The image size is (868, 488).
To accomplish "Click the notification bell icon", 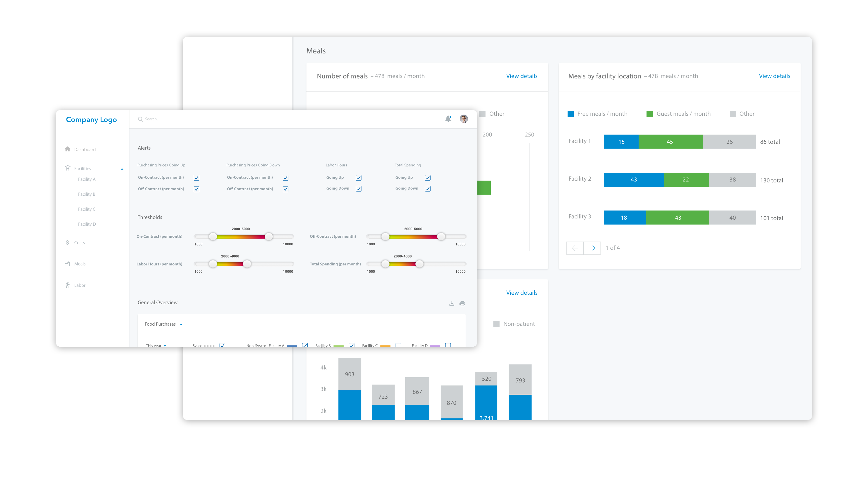I will point(448,119).
